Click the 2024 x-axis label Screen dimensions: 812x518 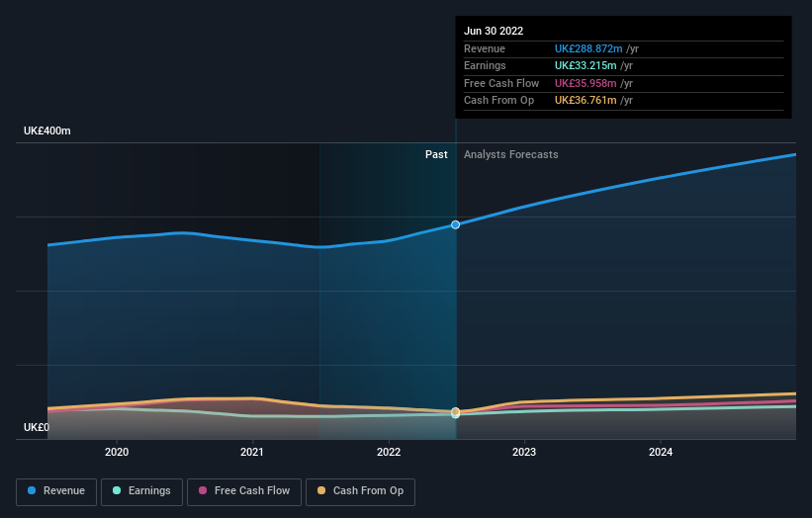[x=661, y=452]
